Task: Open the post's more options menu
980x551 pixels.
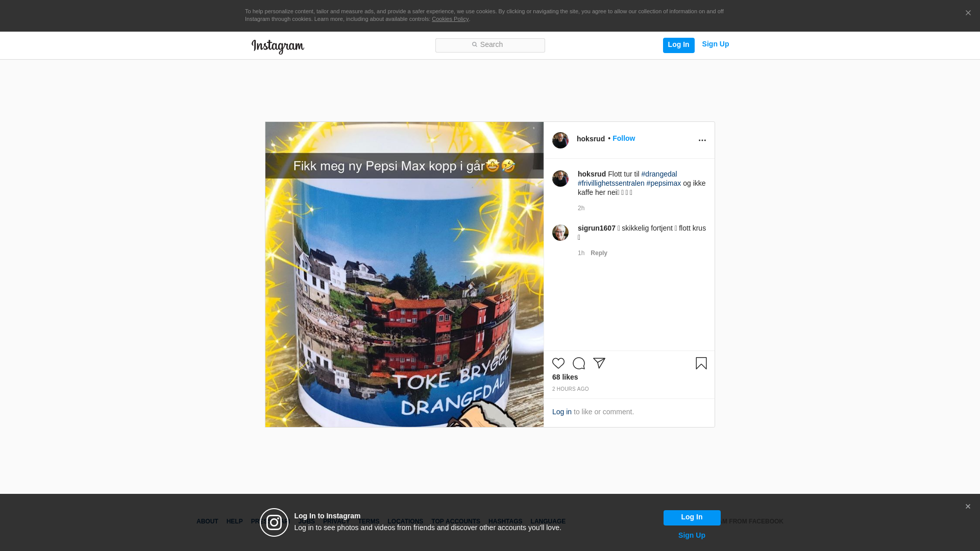Action: coord(702,140)
